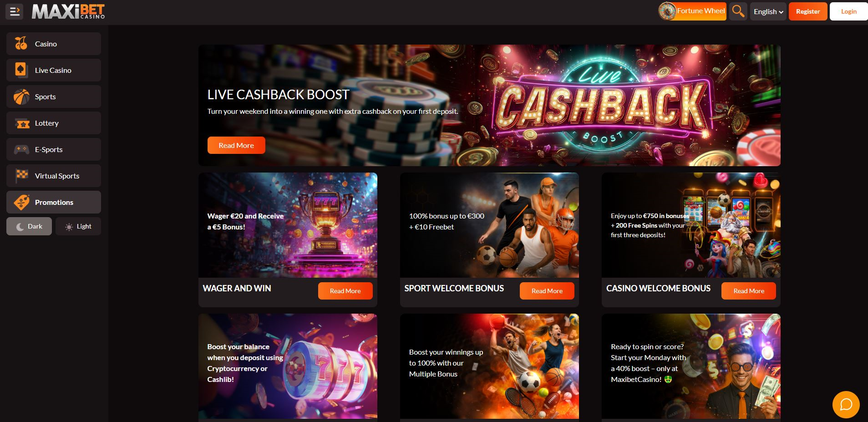The height and width of the screenshot is (422, 868).
Task: Click the cherry Casino icon
Action: pos(21,44)
